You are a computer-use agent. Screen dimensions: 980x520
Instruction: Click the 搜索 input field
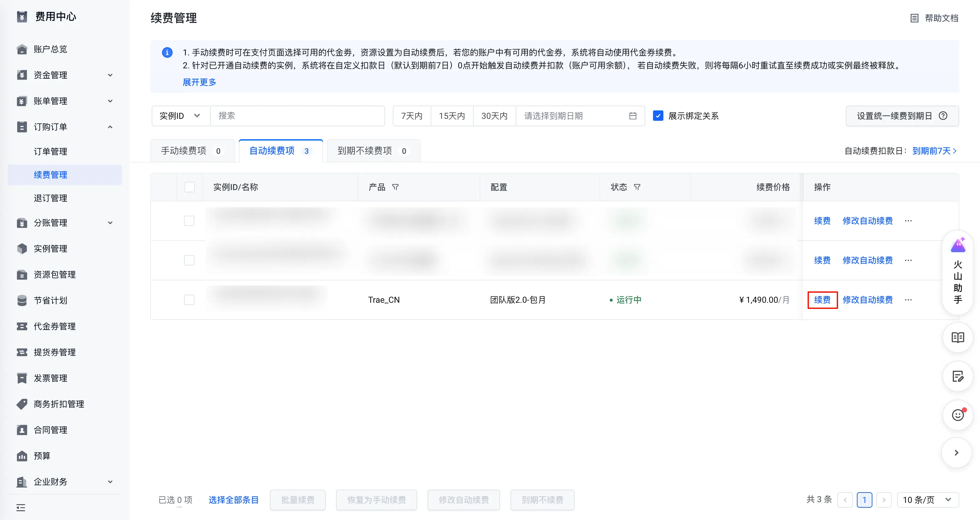tap(297, 116)
